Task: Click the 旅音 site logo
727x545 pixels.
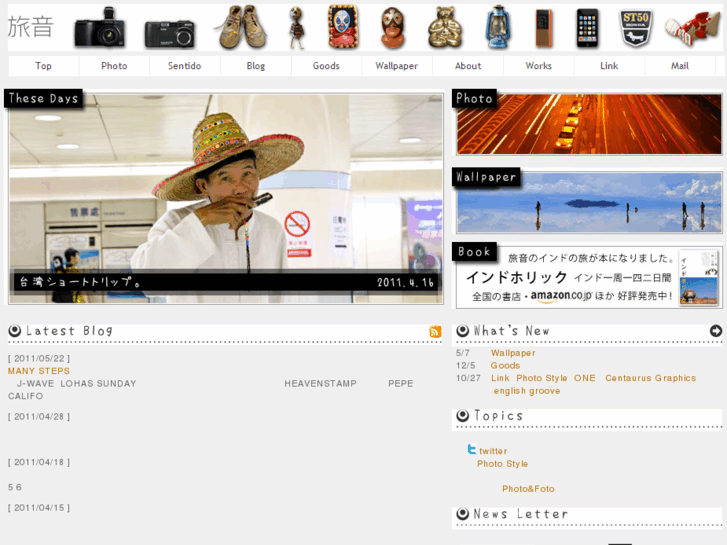Action: click(31, 26)
